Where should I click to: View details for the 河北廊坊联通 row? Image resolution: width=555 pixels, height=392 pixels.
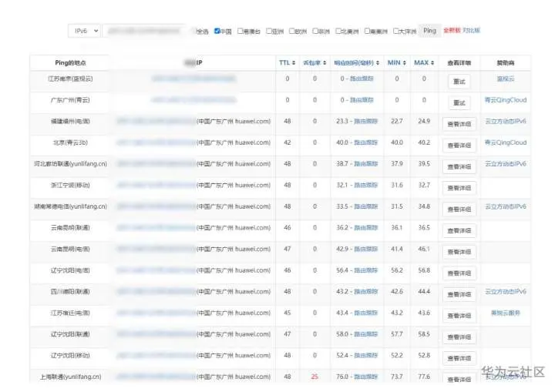click(459, 167)
